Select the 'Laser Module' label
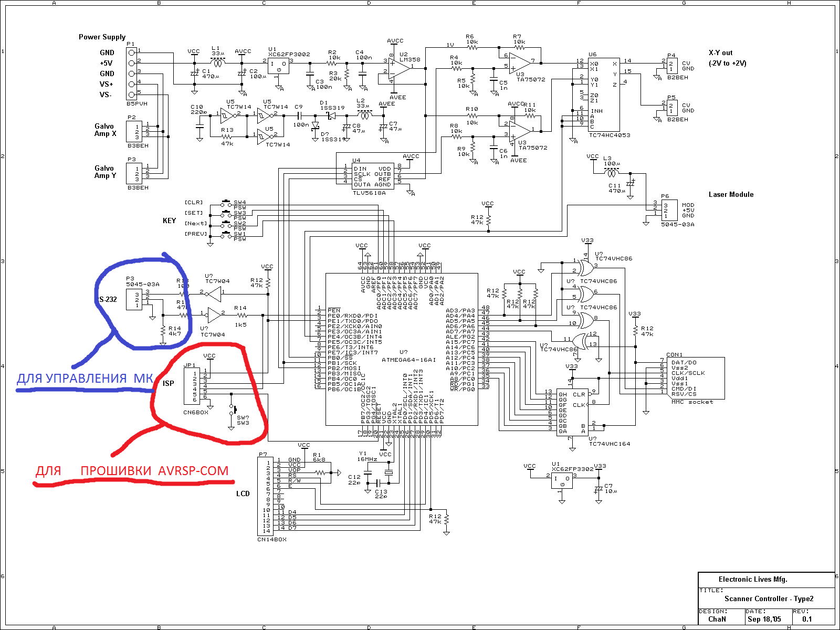 pyautogui.click(x=731, y=194)
